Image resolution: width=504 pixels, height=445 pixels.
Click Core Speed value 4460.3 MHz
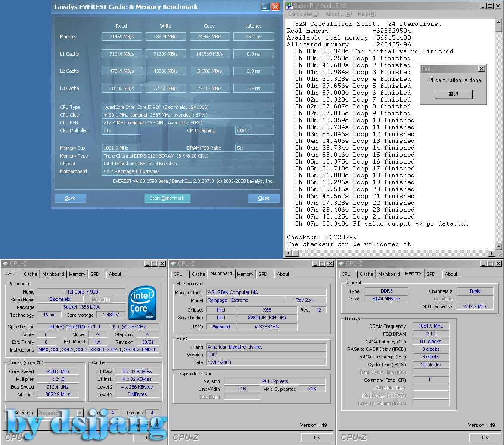(x=58, y=371)
